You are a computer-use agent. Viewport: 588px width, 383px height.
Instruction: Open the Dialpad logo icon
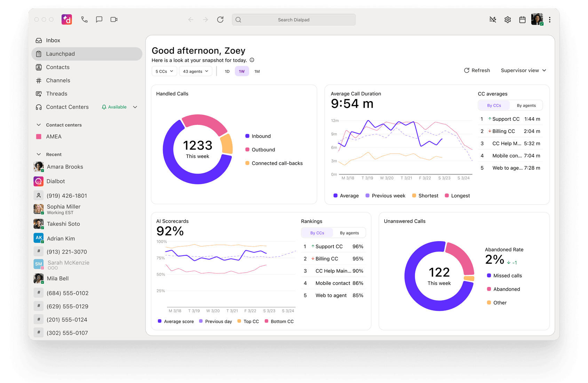click(x=67, y=19)
